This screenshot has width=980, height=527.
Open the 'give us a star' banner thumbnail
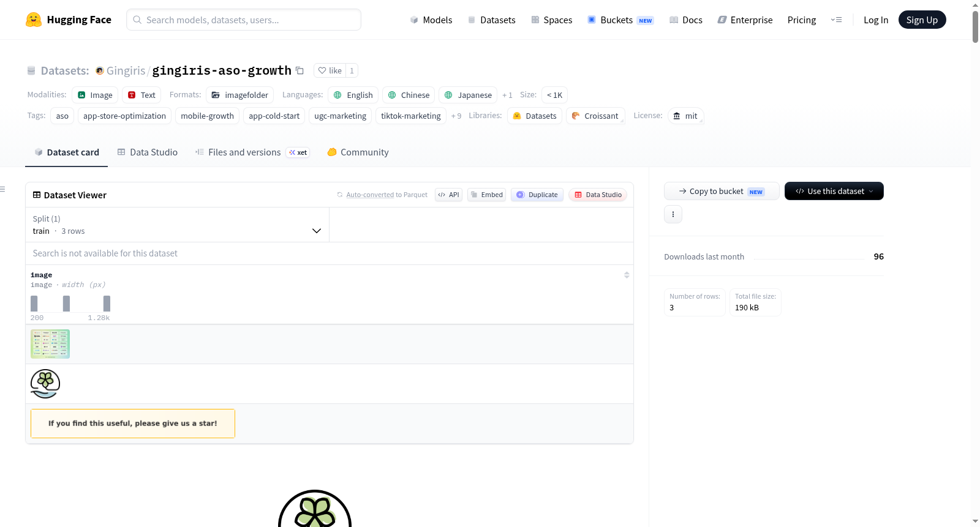coord(133,424)
